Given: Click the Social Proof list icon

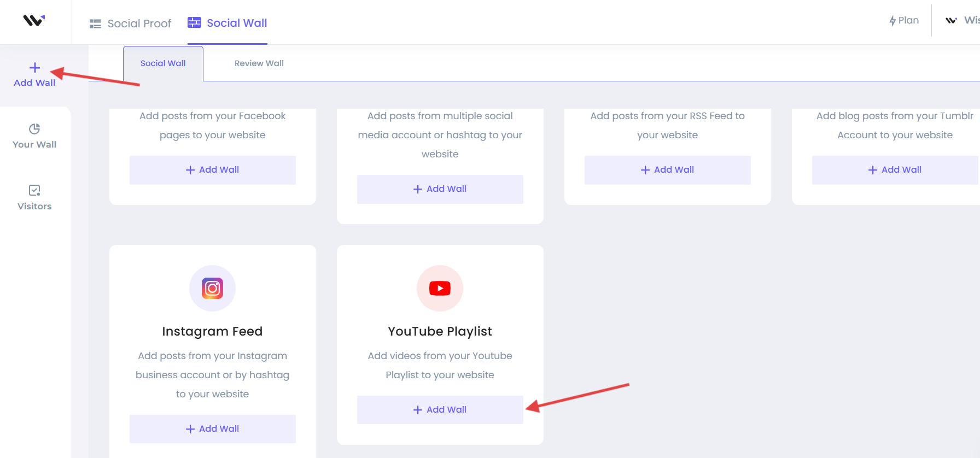Looking at the screenshot, I should click(95, 24).
